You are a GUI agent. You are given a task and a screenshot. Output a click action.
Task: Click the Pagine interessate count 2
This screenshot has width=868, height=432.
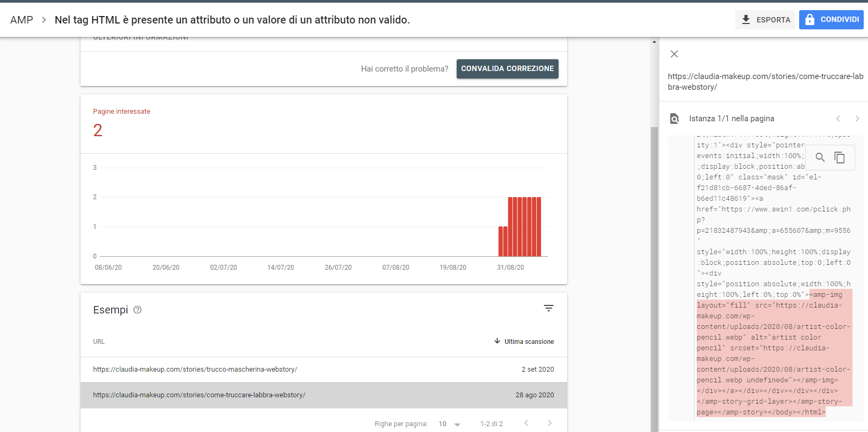pyautogui.click(x=98, y=130)
